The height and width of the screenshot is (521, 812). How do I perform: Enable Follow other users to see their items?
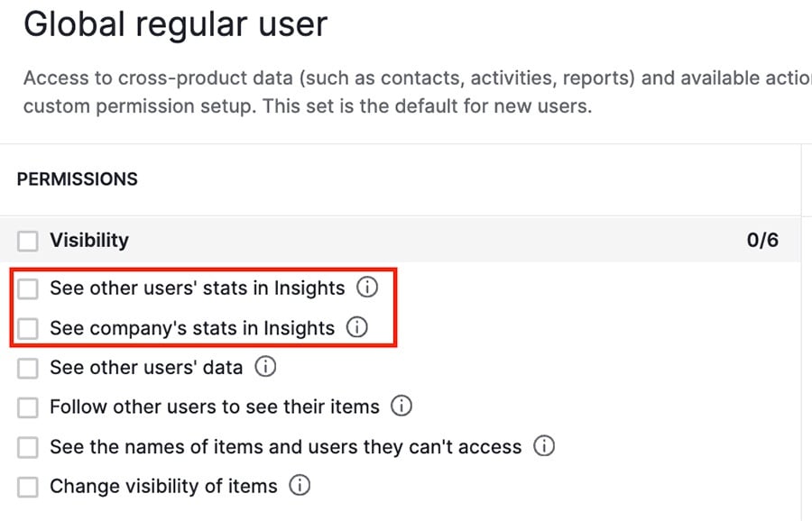point(27,407)
